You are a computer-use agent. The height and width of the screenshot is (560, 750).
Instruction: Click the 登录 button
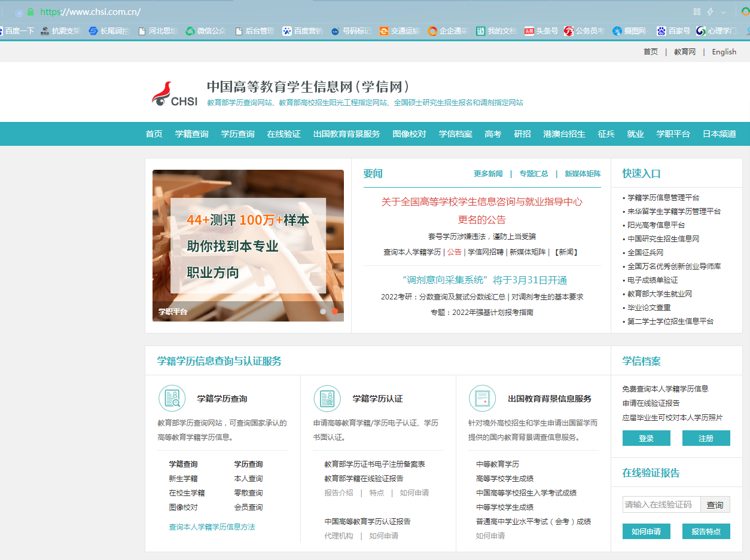[x=646, y=437]
